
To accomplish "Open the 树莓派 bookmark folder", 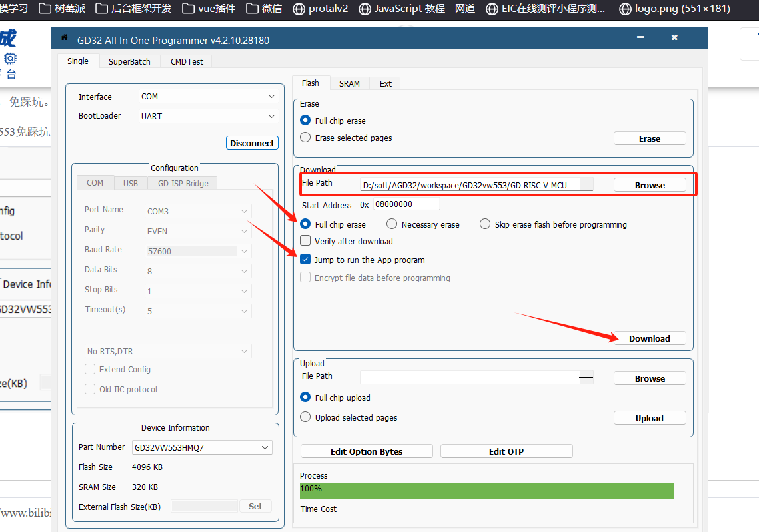I will (62, 9).
